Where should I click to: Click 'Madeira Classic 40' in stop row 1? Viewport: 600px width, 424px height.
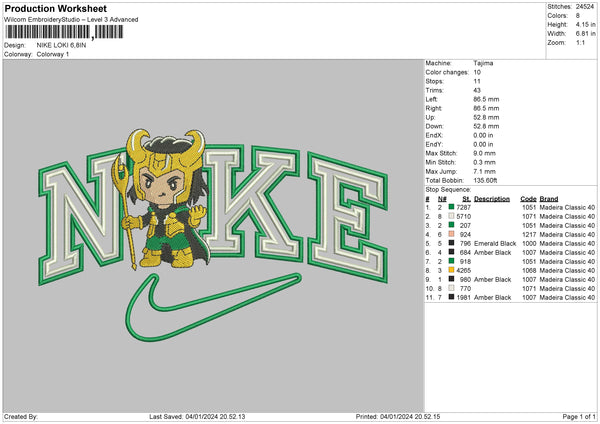567,207
